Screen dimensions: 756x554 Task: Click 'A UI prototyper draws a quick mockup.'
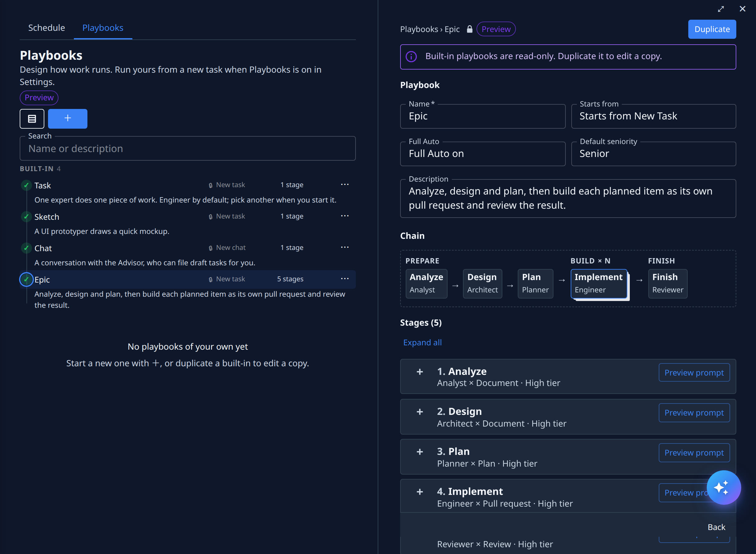(x=102, y=231)
